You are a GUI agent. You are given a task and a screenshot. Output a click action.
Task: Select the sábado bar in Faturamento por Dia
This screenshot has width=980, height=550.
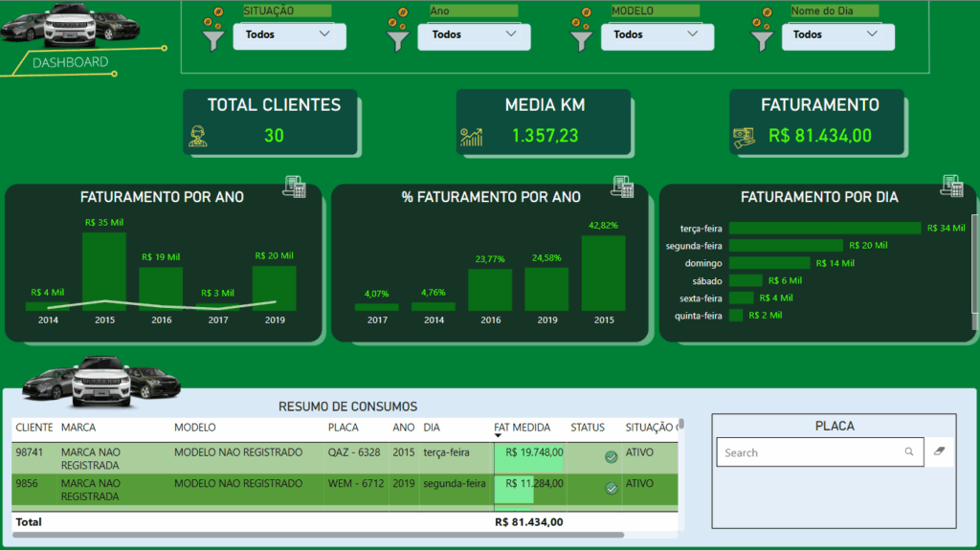coord(746,280)
